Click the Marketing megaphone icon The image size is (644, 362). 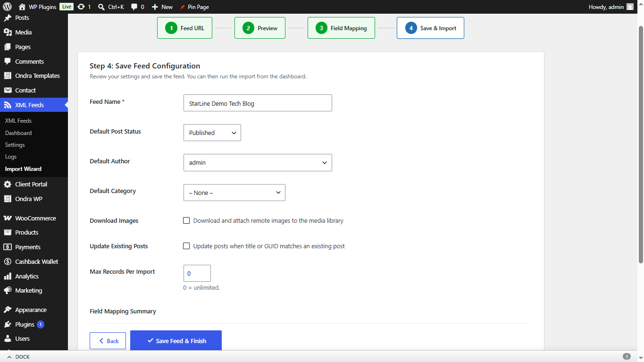tap(8, 291)
